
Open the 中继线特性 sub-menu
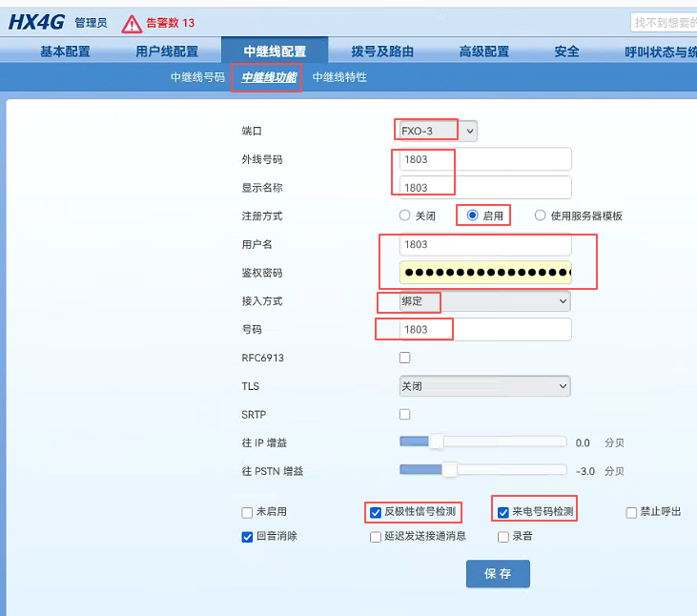click(x=339, y=77)
